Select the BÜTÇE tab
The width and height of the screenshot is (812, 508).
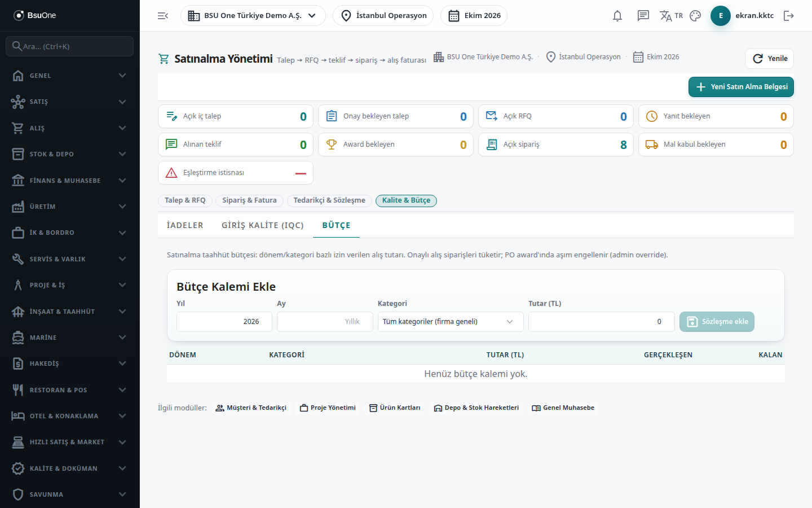pyautogui.click(x=337, y=225)
